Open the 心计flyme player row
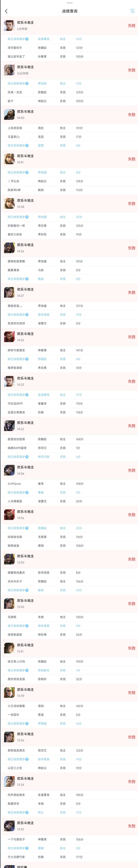 69,484
